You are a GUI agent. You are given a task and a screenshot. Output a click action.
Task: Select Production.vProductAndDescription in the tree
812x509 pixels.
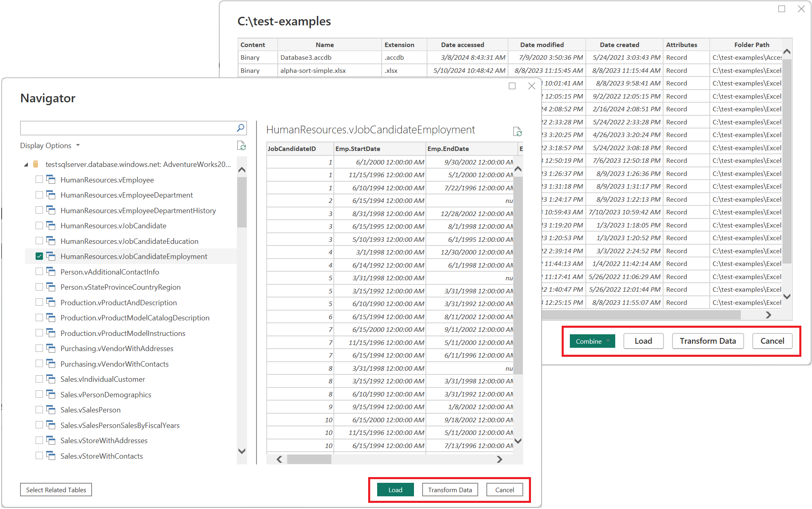[119, 302]
